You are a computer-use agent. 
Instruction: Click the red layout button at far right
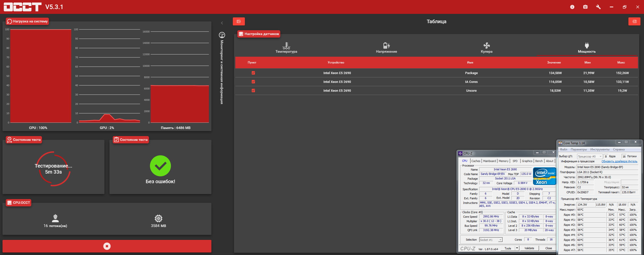634,21
